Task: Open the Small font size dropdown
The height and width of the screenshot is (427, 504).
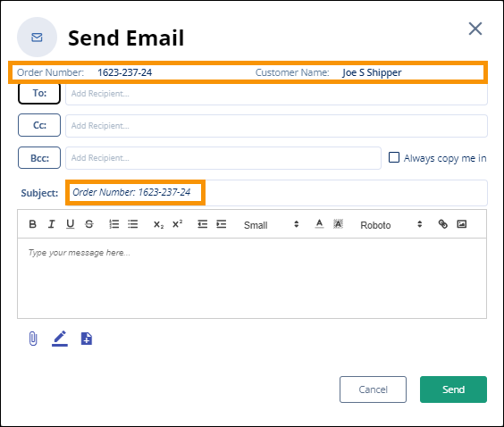Action: click(272, 225)
